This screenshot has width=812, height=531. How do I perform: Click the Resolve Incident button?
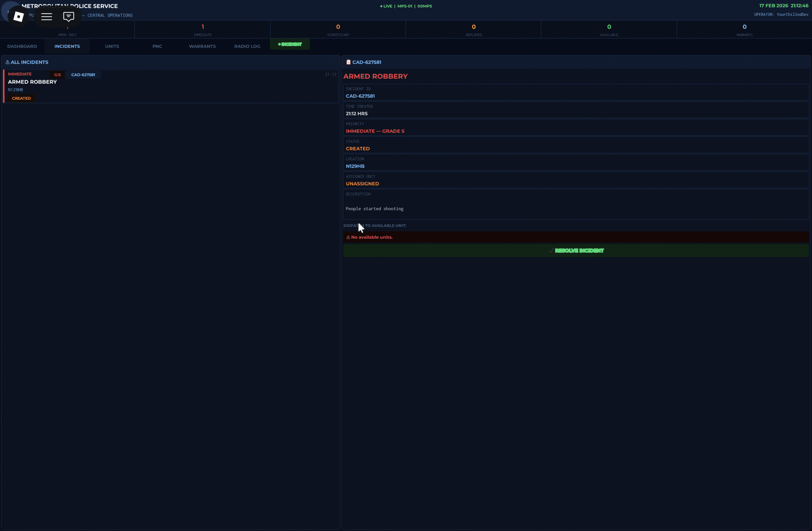click(576, 251)
